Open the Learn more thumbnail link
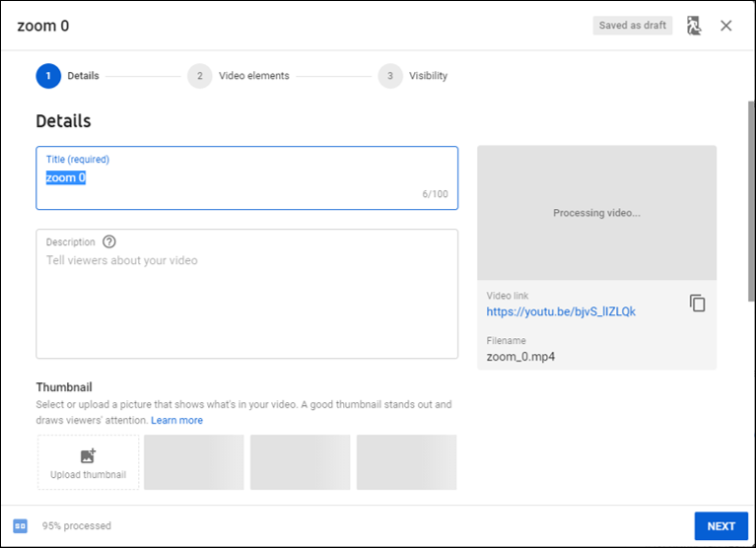Image resolution: width=756 pixels, height=548 pixels. click(x=177, y=420)
